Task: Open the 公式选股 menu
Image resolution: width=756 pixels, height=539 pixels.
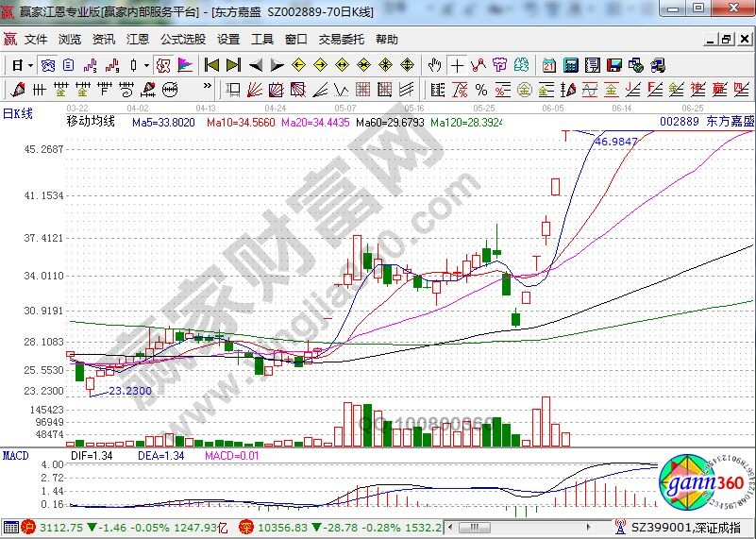Action: pos(183,40)
